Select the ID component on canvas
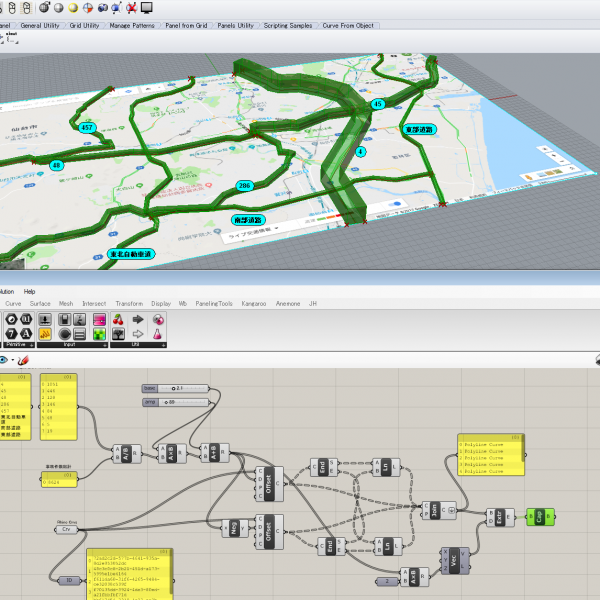Screen dimensions: 600x600 click(x=69, y=581)
